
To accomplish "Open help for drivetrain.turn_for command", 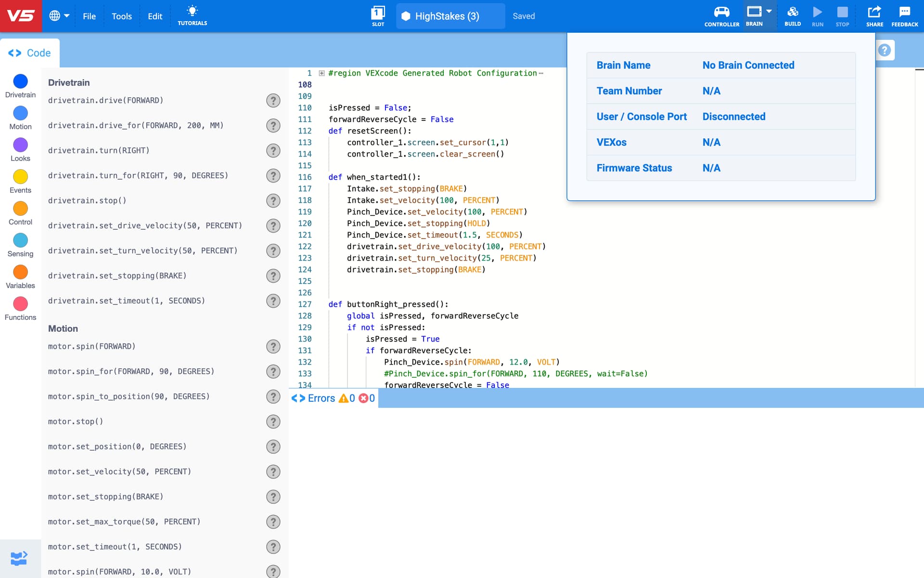I will 273,176.
